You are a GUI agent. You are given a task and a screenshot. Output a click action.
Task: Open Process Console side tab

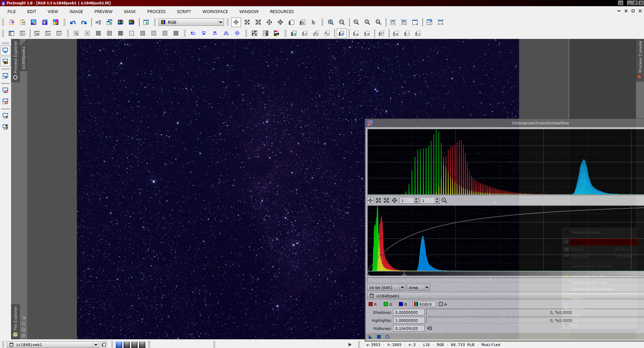pos(640,60)
